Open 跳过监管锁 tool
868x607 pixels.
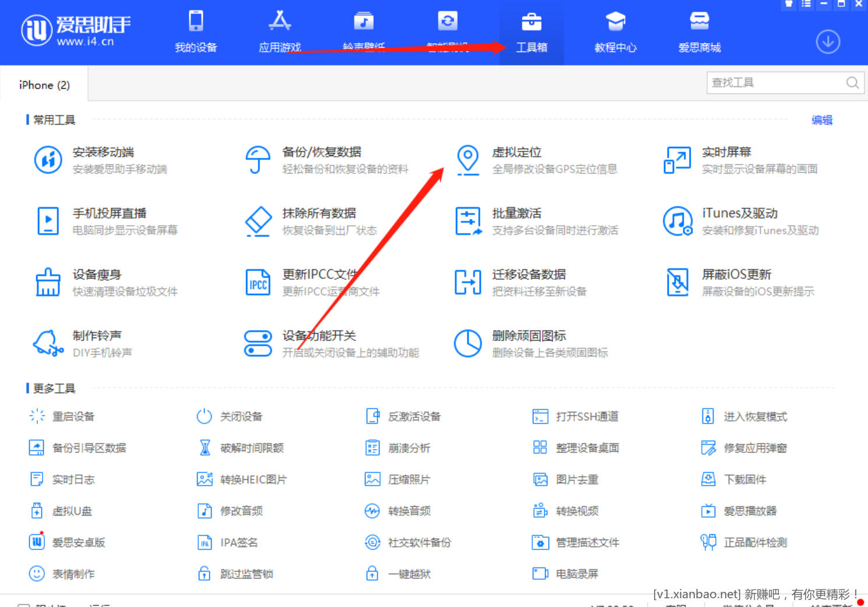(235, 574)
